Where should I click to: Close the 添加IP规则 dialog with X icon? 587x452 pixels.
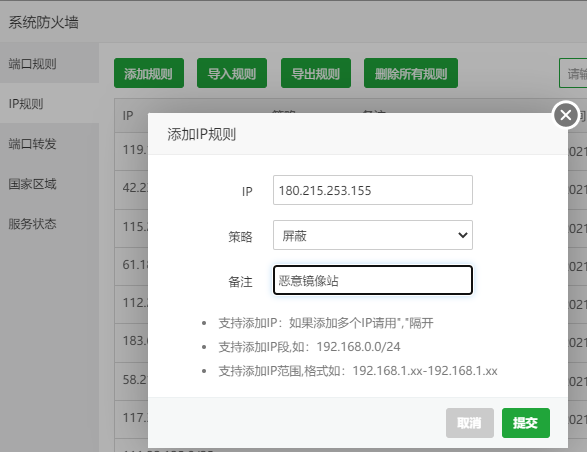(565, 115)
